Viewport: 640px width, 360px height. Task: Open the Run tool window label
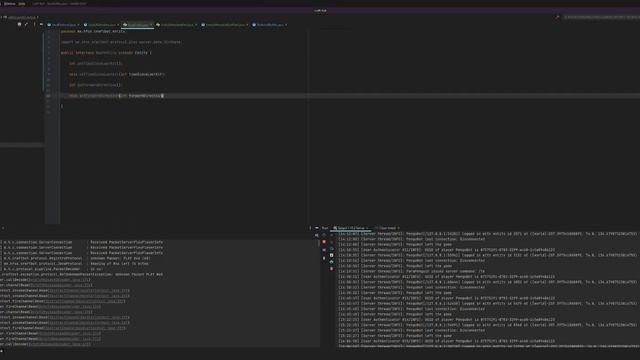pos(324,228)
